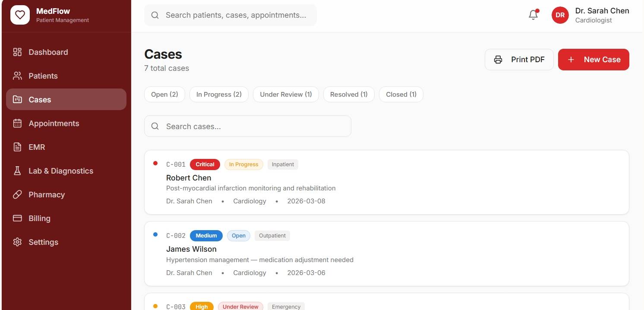
Task: Click Under Review badge on C-003
Action: tap(240, 306)
